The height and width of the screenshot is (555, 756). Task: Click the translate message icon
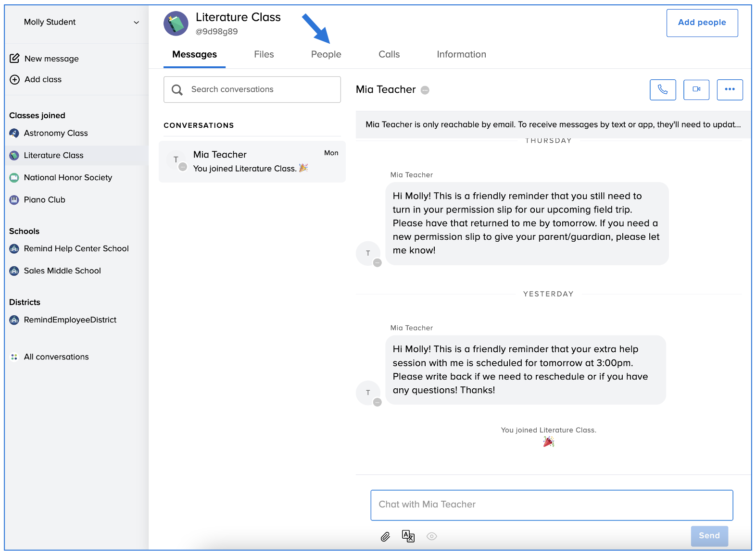408,536
